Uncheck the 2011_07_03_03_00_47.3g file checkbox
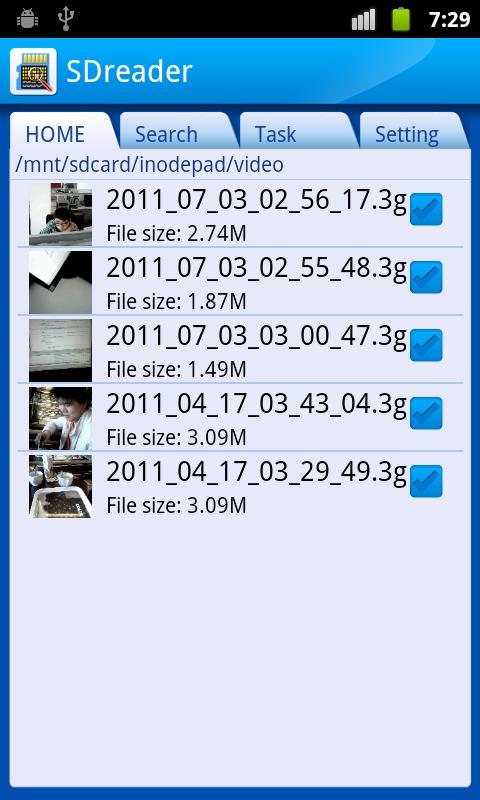The height and width of the screenshot is (800, 480). click(426, 345)
